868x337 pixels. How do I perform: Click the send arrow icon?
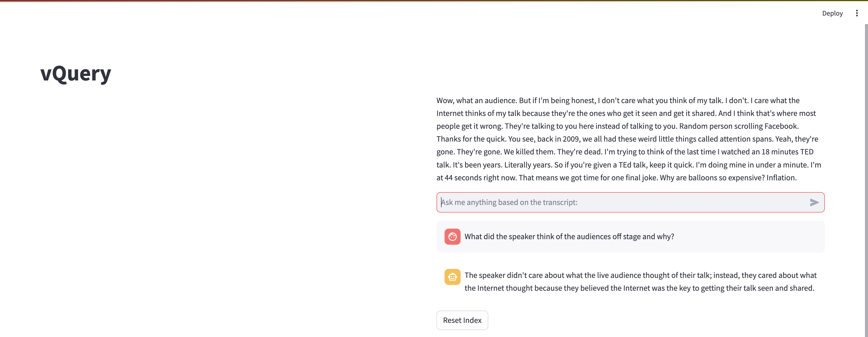[814, 202]
